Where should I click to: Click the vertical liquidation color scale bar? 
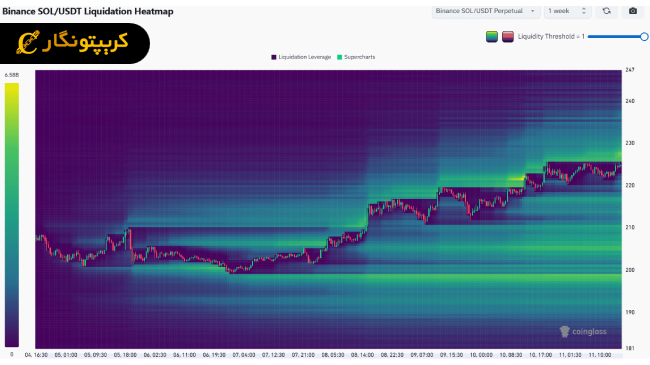tap(12, 215)
